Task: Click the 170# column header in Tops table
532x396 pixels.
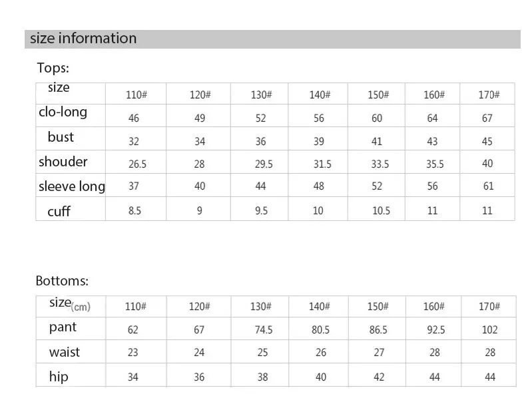Action: coord(489,95)
